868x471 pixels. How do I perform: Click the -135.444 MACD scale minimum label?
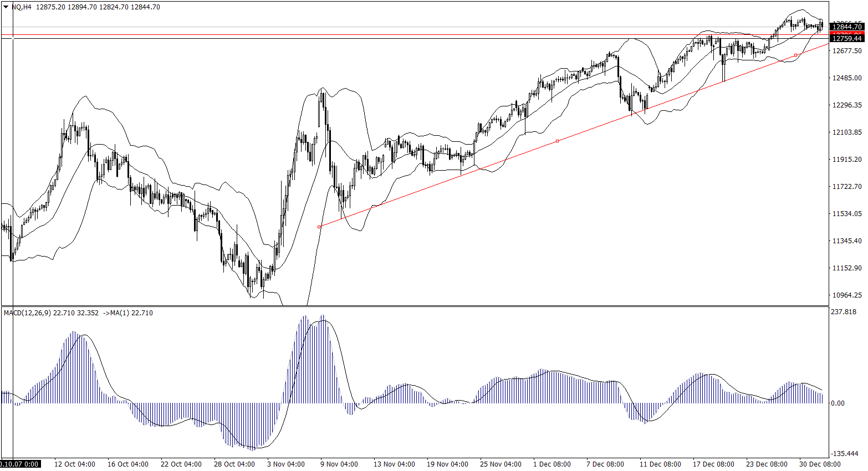click(845, 453)
